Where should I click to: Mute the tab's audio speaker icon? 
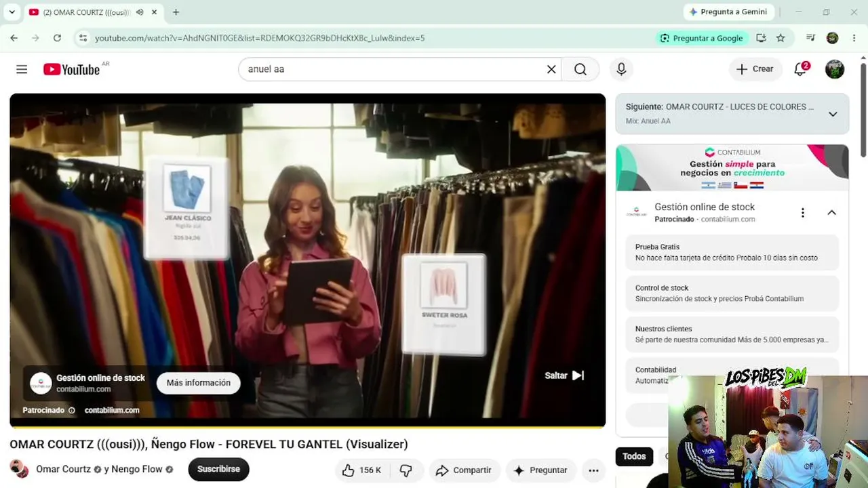[x=140, y=12]
